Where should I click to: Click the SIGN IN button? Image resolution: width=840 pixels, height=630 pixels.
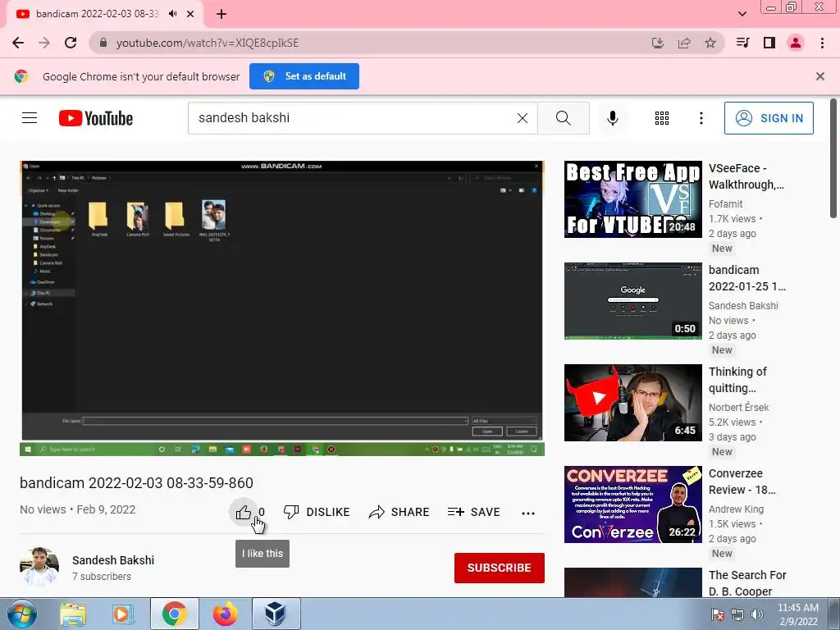coord(769,118)
